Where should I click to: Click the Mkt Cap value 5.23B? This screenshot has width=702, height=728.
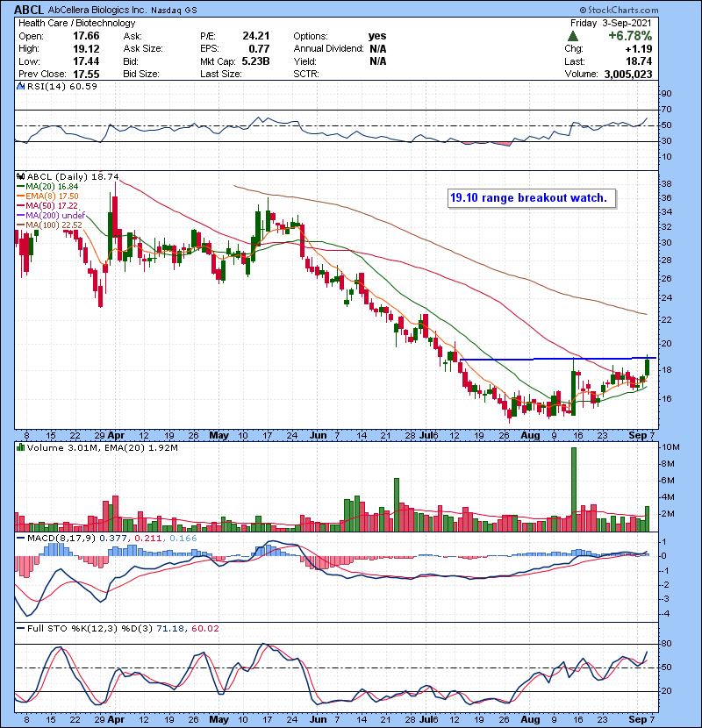255,61
